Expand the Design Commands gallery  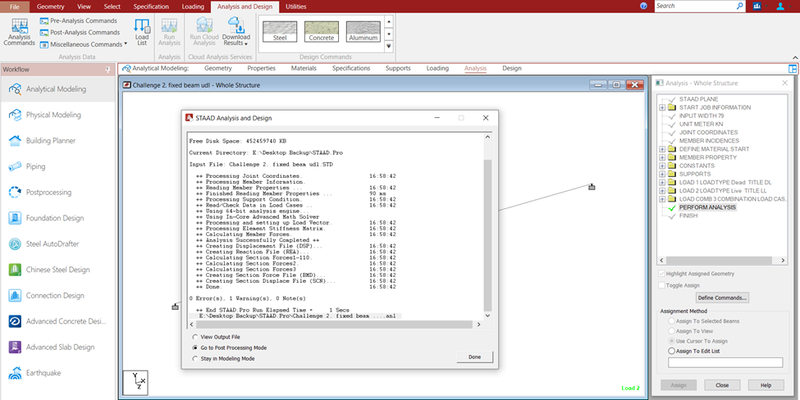coord(389,46)
